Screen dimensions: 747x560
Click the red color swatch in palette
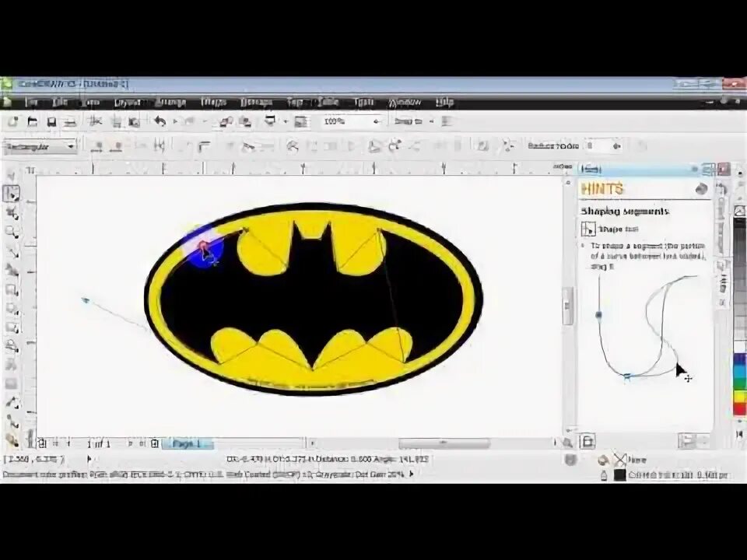(740, 408)
